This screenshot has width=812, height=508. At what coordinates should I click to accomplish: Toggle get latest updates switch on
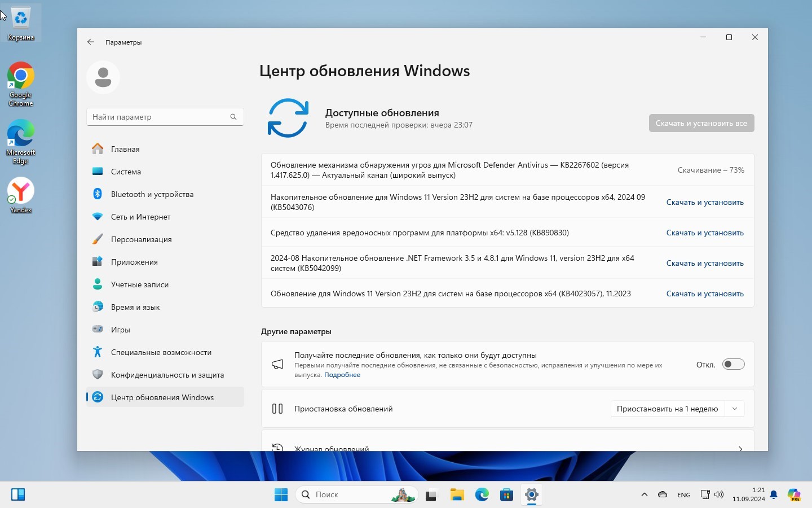click(x=733, y=365)
